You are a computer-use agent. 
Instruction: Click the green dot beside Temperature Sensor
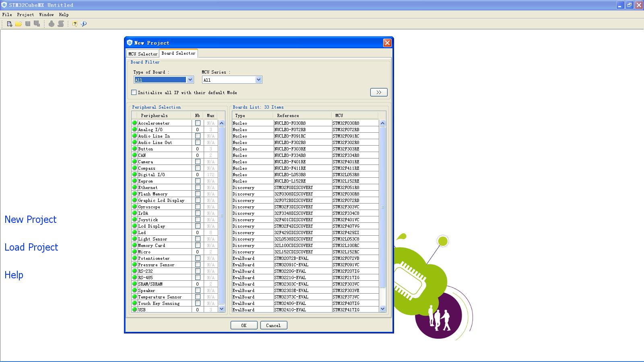click(135, 297)
